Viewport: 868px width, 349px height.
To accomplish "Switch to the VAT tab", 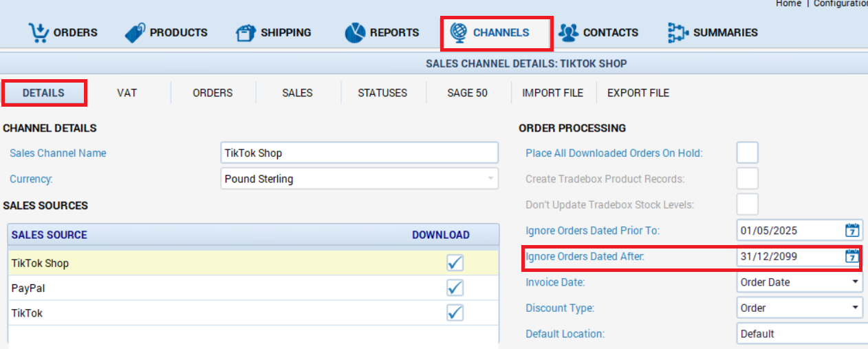I will coord(127,93).
